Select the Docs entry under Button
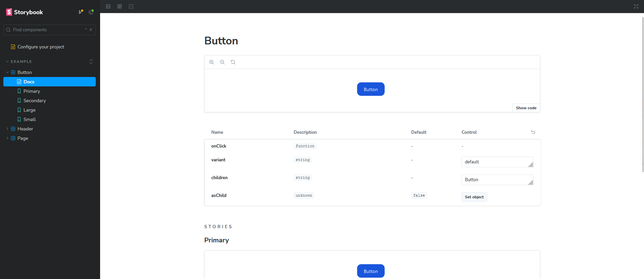 49,82
